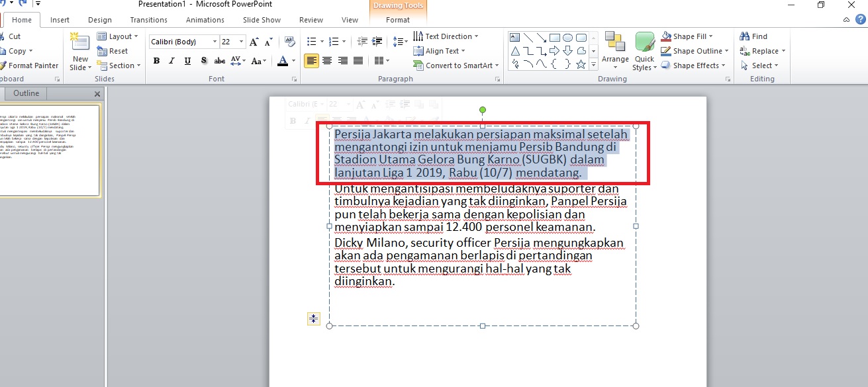Open Align Text dropdown
Image resolution: width=868 pixels, height=387 pixels.
point(439,51)
